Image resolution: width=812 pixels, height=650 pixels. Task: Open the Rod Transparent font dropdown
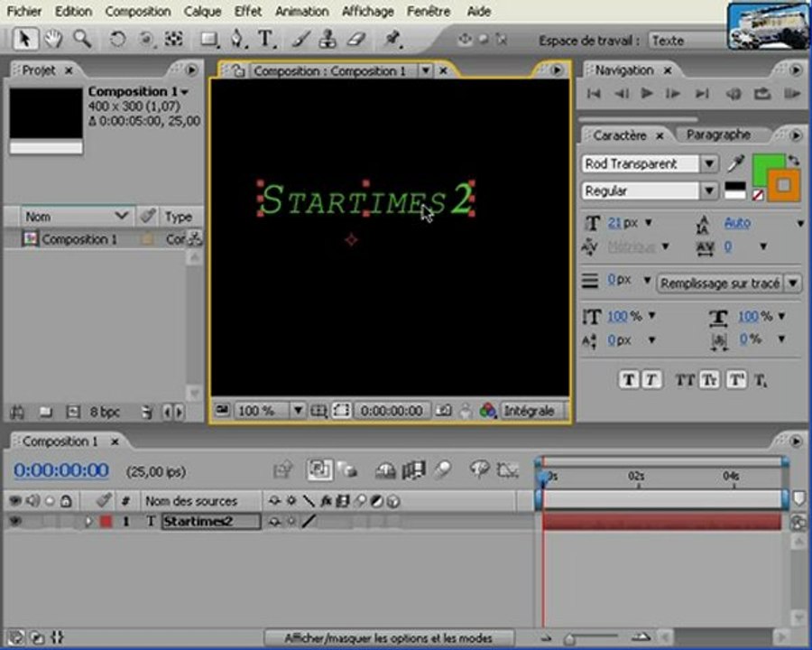[709, 164]
